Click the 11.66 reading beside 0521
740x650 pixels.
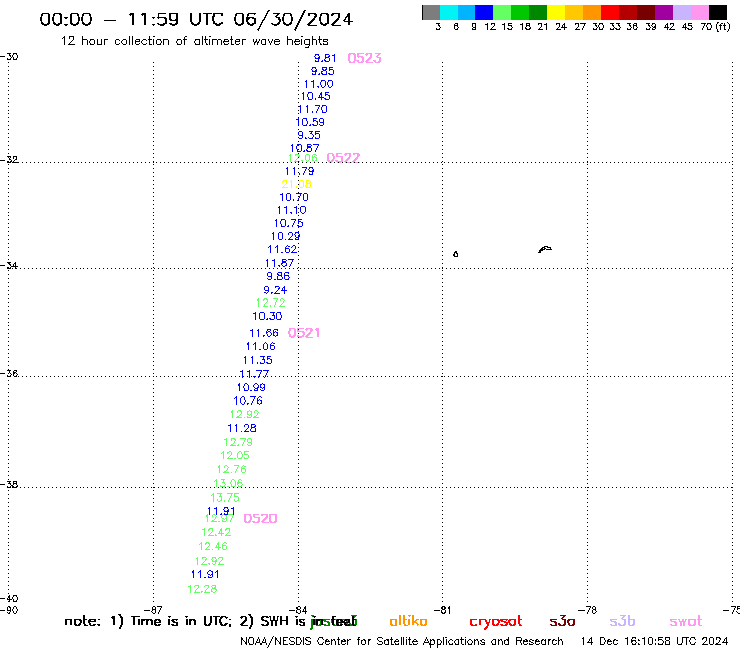coord(264,333)
